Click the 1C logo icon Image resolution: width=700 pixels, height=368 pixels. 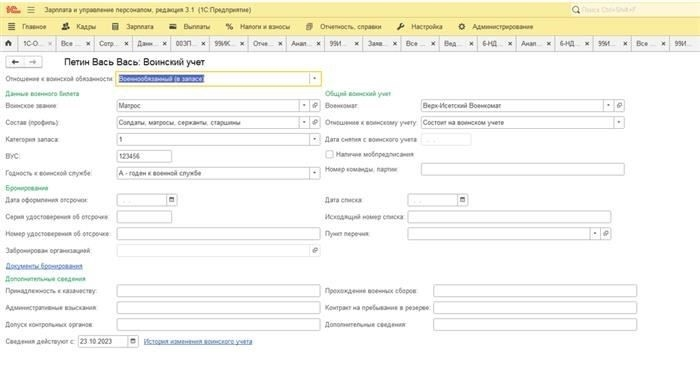click(13, 9)
